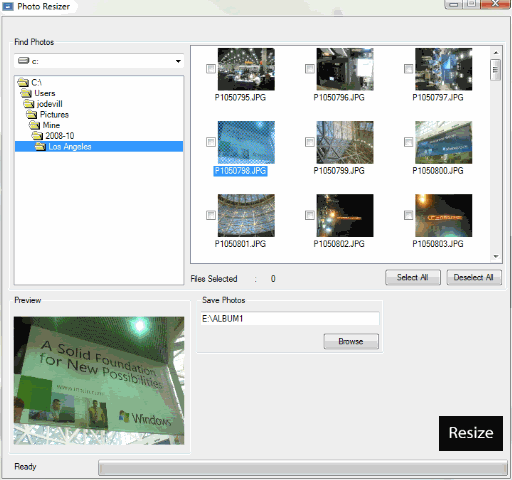Click the photo list scroll up arrow
This screenshot has width=512, height=480.
tap(496, 53)
